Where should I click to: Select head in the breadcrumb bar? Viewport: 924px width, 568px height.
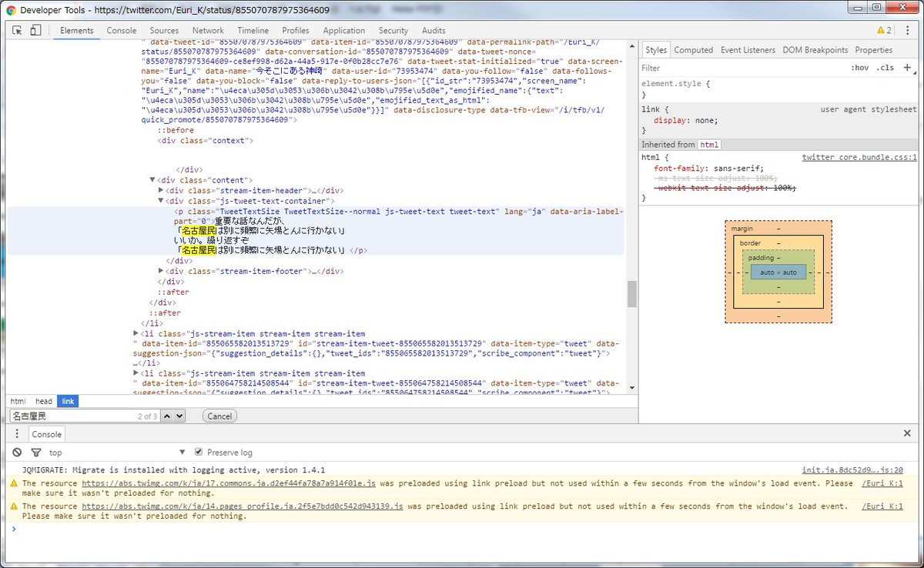pyautogui.click(x=44, y=401)
